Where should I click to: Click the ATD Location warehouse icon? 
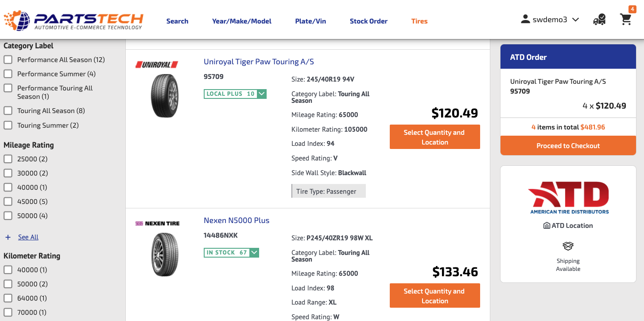point(547,226)
